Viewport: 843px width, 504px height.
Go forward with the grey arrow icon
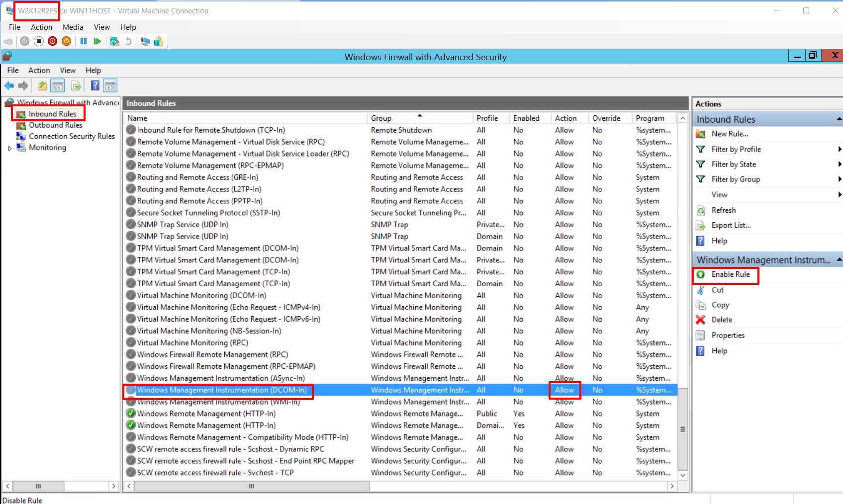(23, 85)
